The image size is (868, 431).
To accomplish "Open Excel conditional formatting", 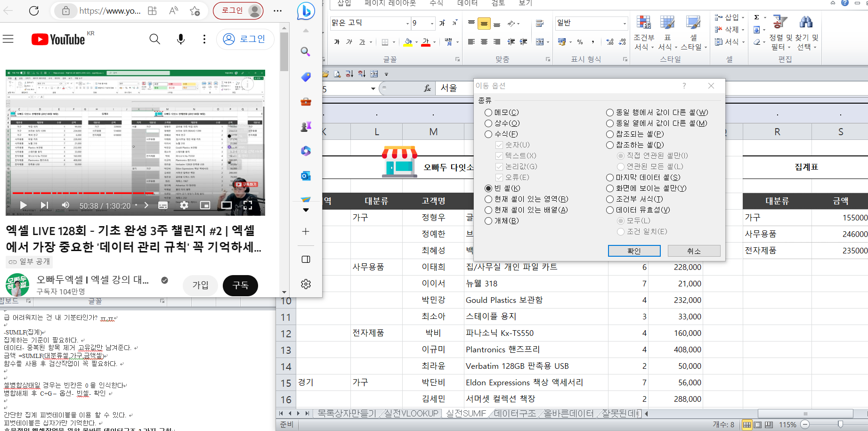I will [644, 32].
